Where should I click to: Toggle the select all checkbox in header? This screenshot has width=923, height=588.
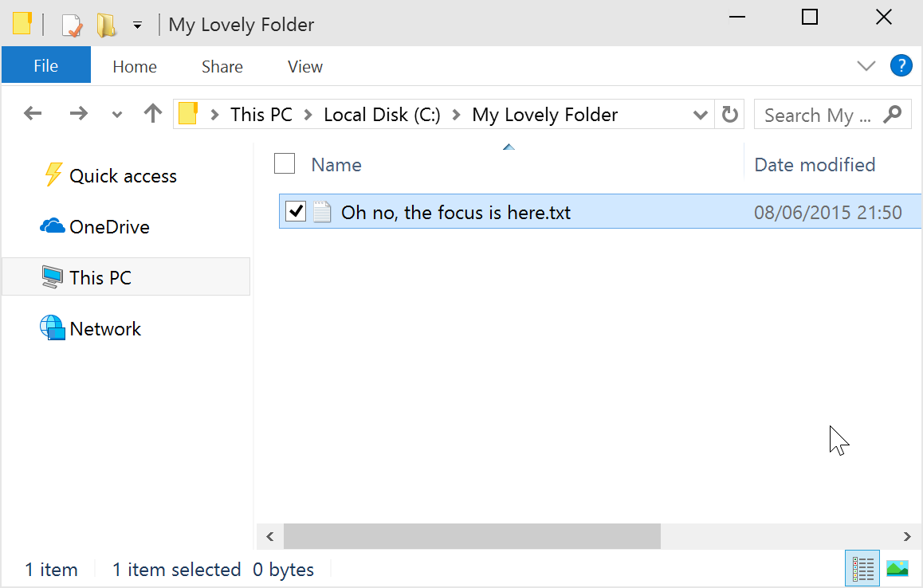pyautogui.click(x=285, y=164)
